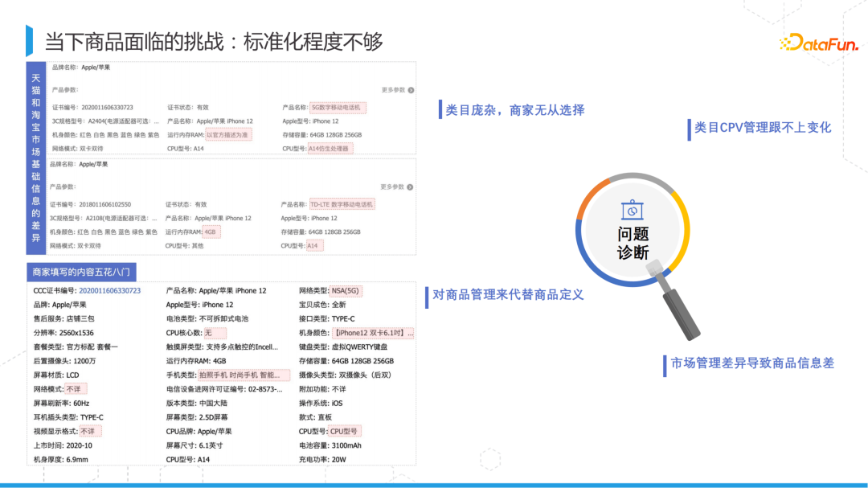Click 屏幕尺寸: 6.1英寸 row

194,445
